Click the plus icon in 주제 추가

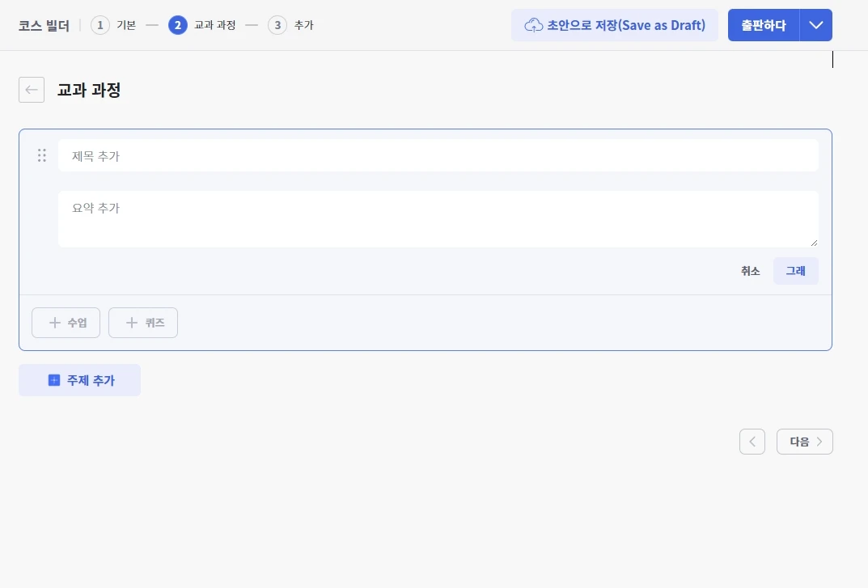pos(54,380)
